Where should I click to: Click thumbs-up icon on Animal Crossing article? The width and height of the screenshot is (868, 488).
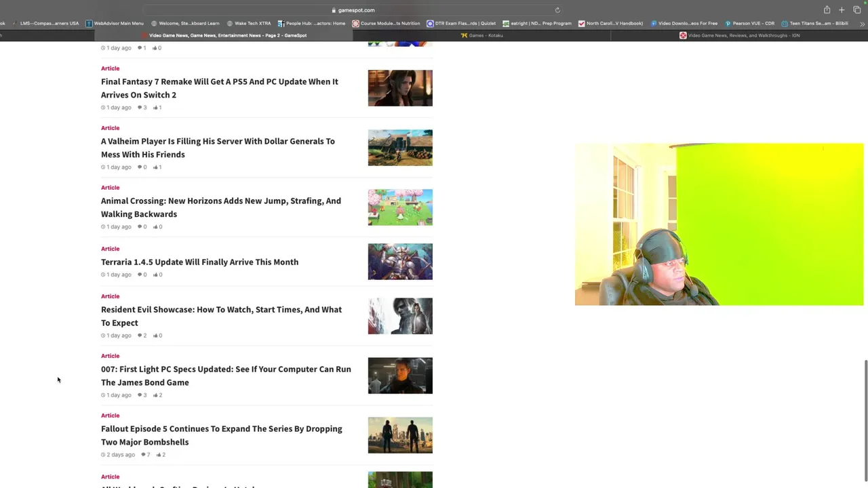point(157,226)
